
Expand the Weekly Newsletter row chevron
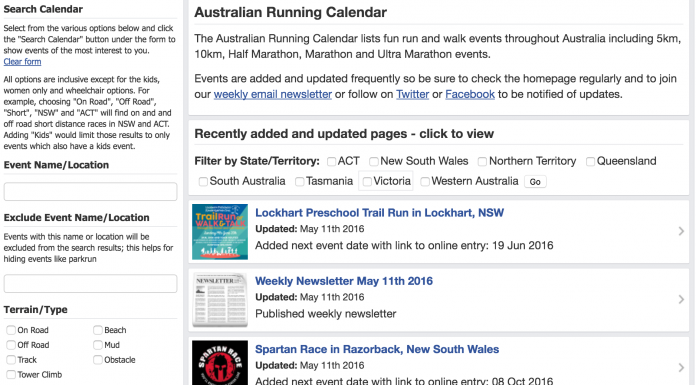(x=681, y=299)
